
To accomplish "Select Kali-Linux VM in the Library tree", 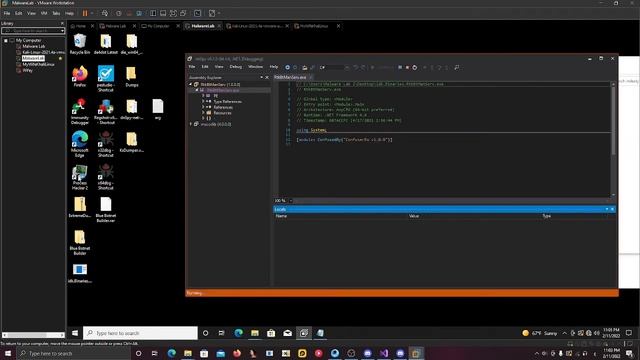I will click(43, 52).
